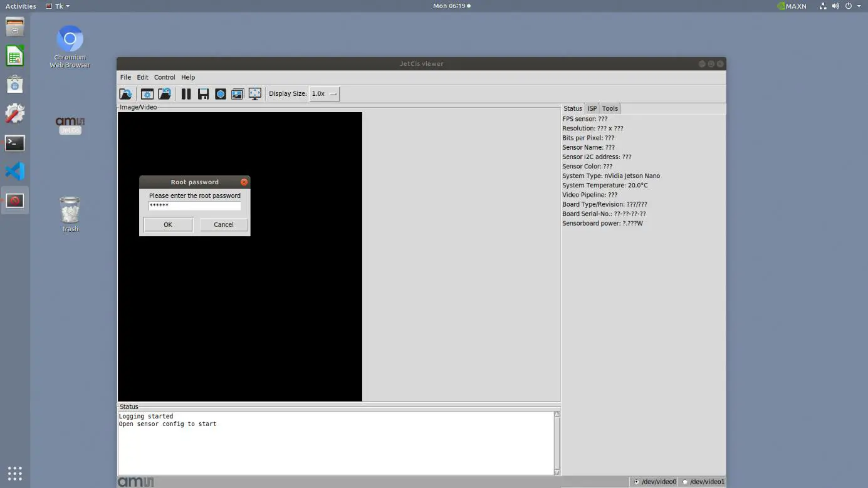
Task: Open Activities overview
Action: (21, 6)
